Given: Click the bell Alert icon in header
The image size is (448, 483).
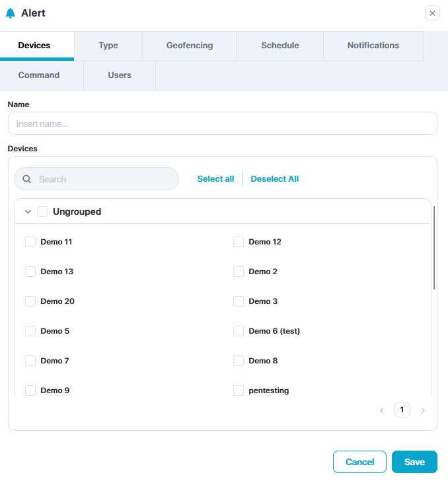Looking at the screenshot, I should [x=10, y=13].
